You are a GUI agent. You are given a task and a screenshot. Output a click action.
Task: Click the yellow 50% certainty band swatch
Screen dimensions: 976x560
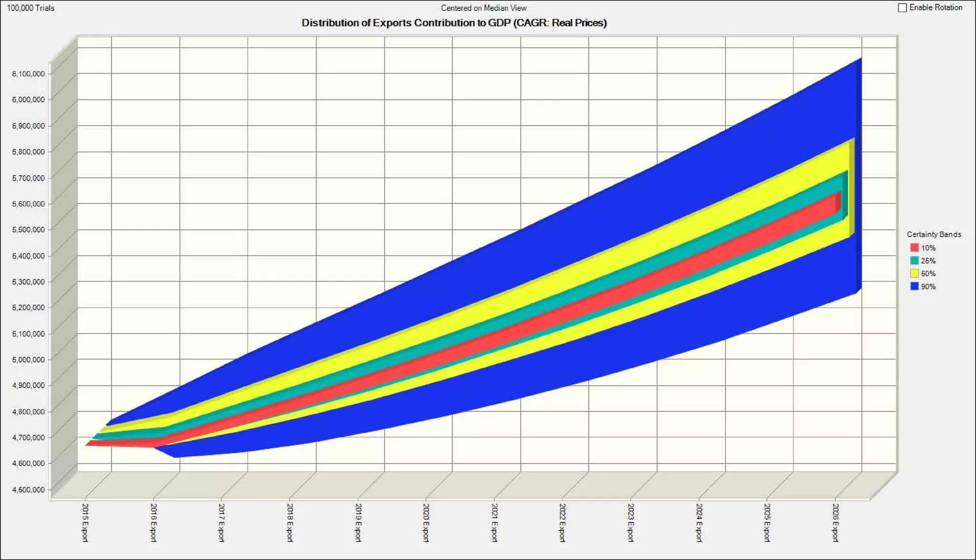pos(914,273)
